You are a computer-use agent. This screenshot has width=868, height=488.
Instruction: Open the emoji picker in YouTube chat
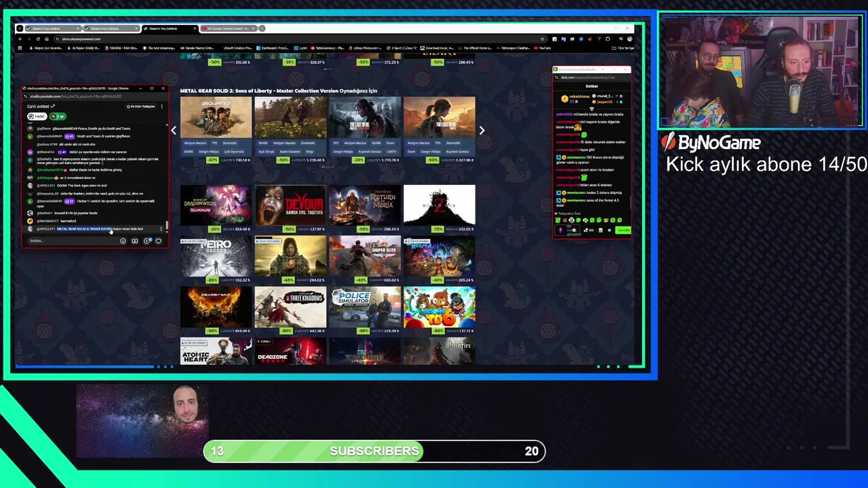pyautogui.click(x=123, y=241)
